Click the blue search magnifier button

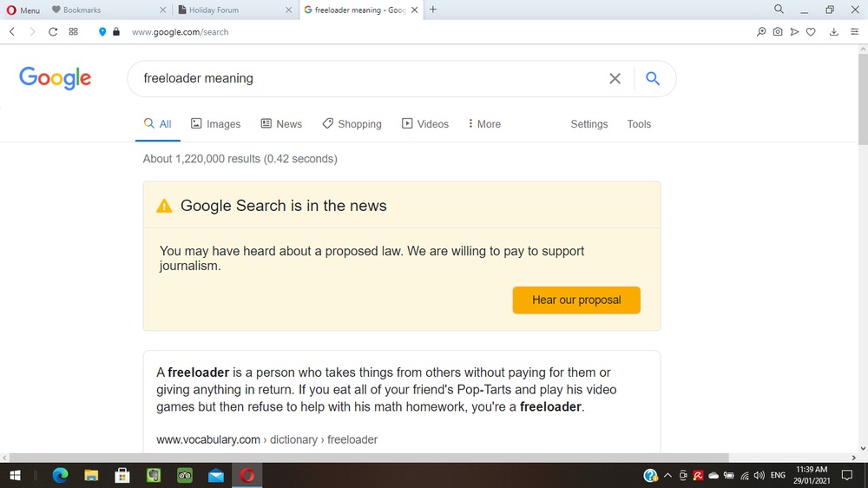[653, 79]
